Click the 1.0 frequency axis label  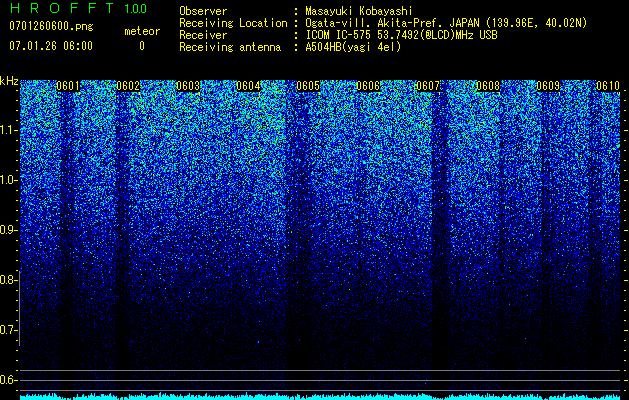8,180
